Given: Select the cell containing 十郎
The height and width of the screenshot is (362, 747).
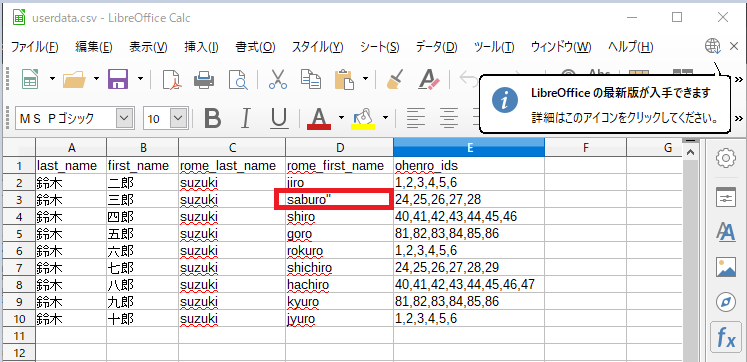Looking at the screenshot, I should 142,319.
